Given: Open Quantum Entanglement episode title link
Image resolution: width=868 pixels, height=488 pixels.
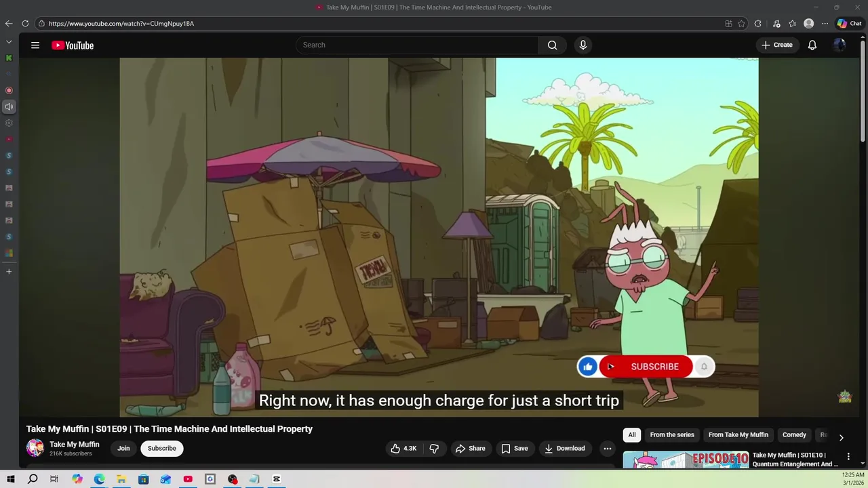Looking at the screenshot, I should pyautogui.click(x=795, y=460).
